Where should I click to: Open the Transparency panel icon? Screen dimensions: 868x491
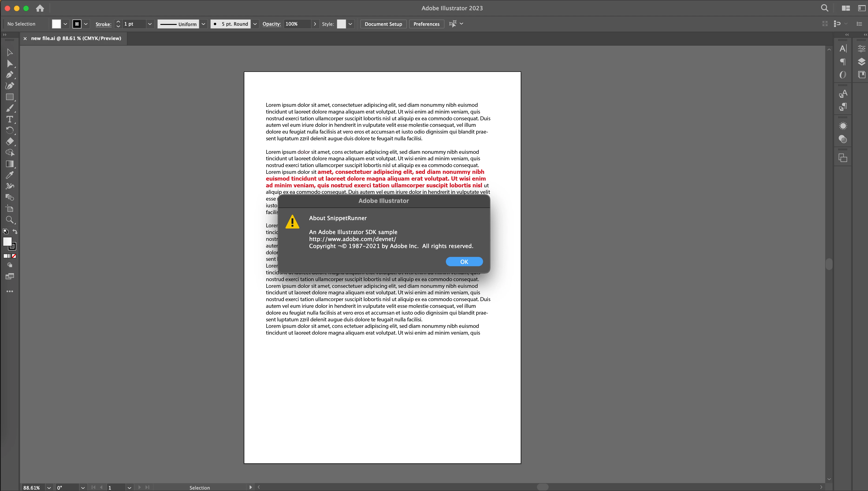point(843,139)
